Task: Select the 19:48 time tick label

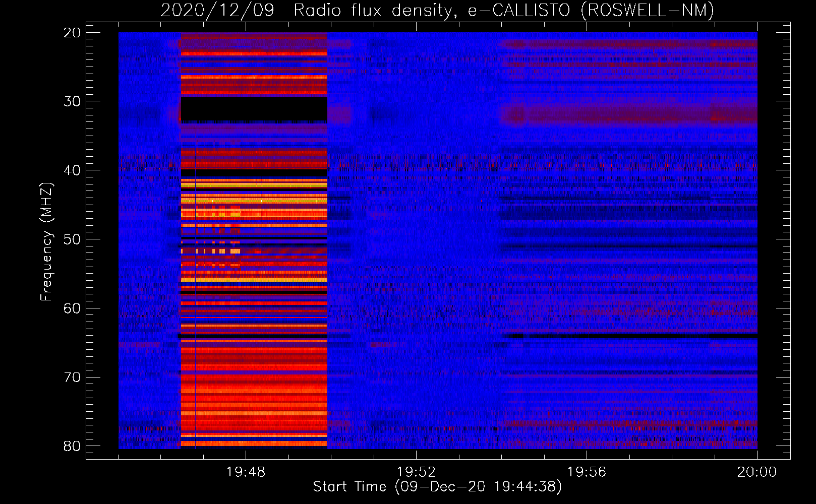Action: 246,472
